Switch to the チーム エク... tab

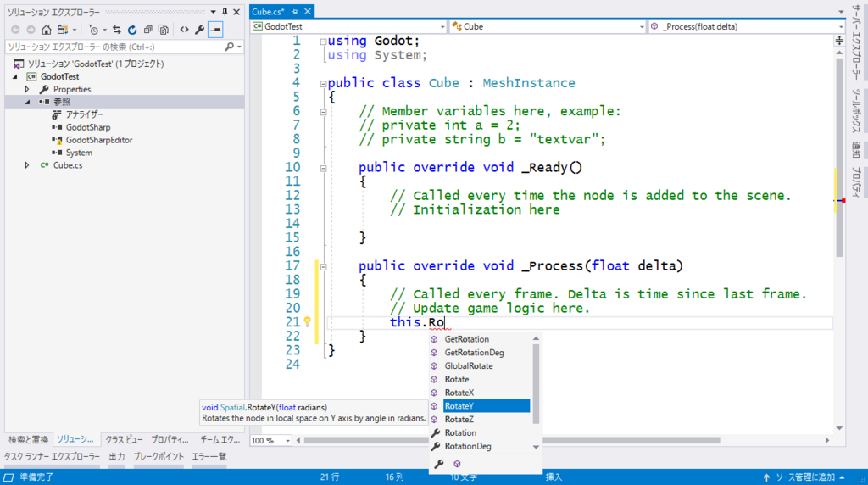pos(220,439)
